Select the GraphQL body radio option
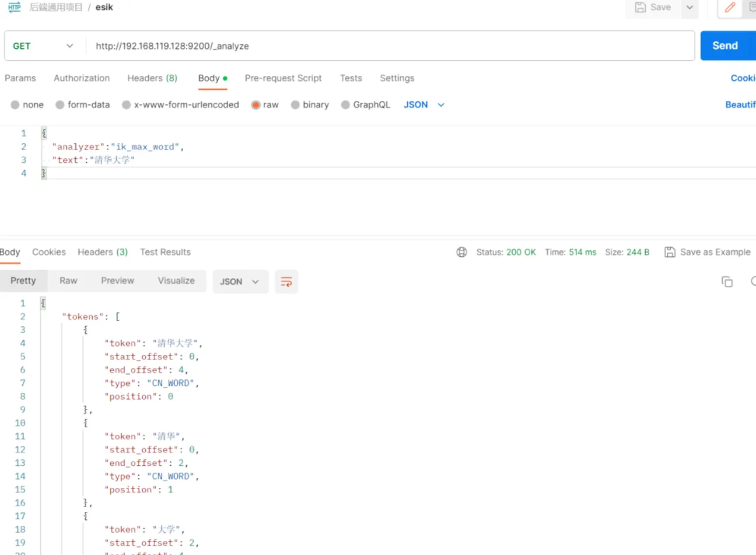 pos(345,105)
